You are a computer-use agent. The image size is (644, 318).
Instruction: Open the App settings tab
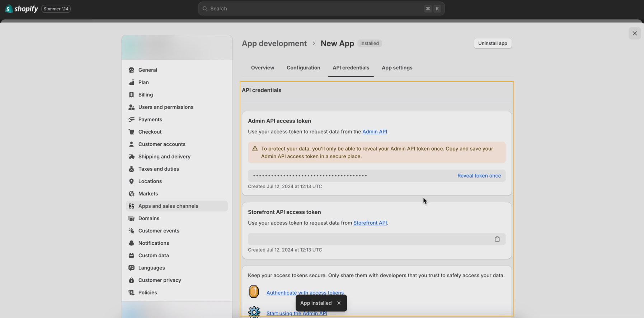pos(397,68)
